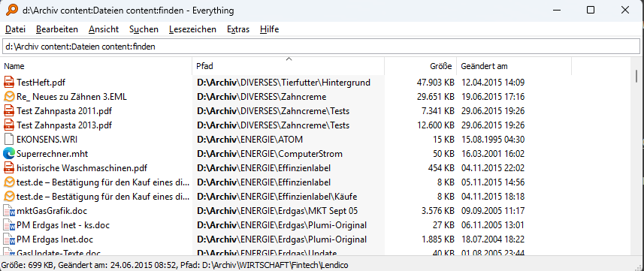Click the date 12.04.2015 14:09
644x271 pixels.
pyautogui.click(x=493, y=83)
